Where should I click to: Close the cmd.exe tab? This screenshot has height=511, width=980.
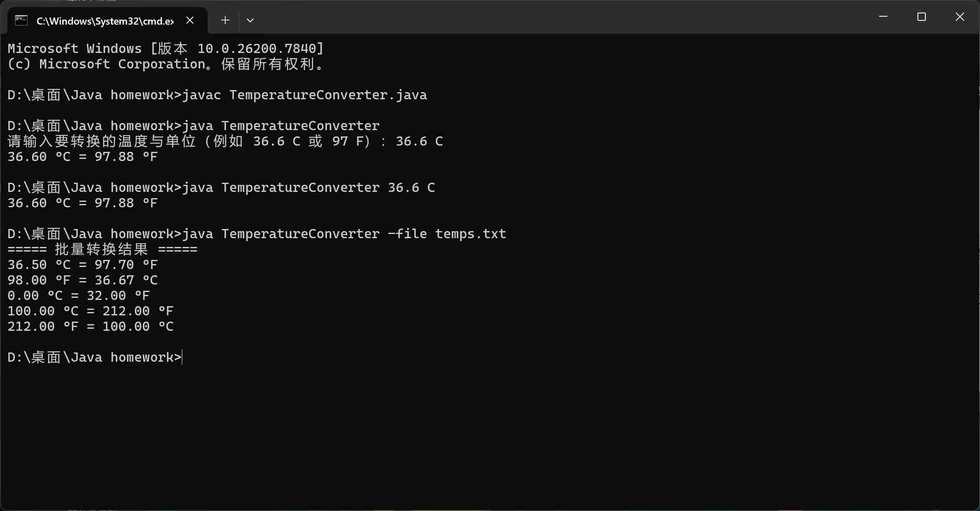coord(190,20)
